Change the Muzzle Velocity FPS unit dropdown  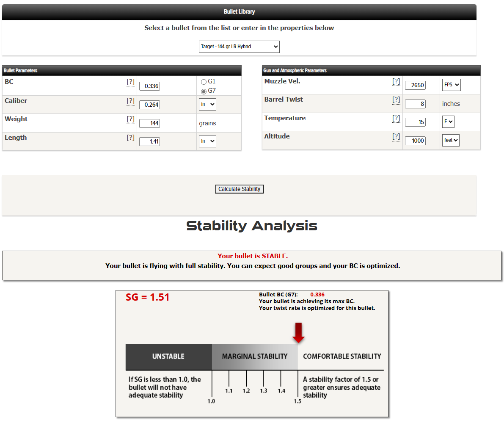pos(451,85)
